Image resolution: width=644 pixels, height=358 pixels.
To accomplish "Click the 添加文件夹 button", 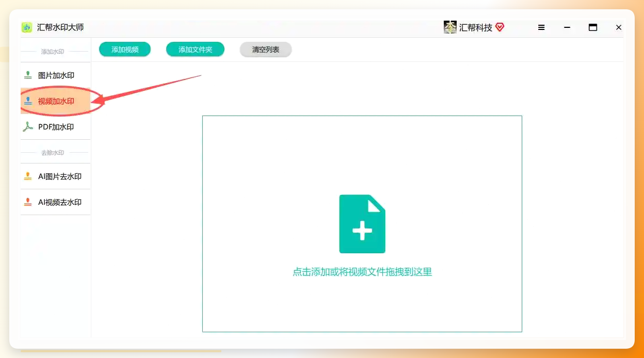I will click(195, 50).
